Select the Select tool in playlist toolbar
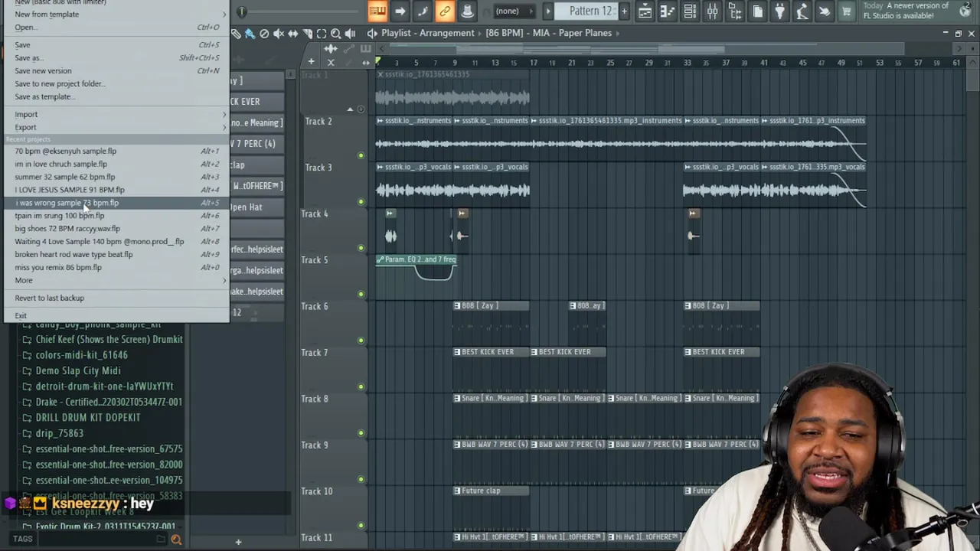This screenshot has width=980, height=551. pyautogui.click(x=322, y=34)
